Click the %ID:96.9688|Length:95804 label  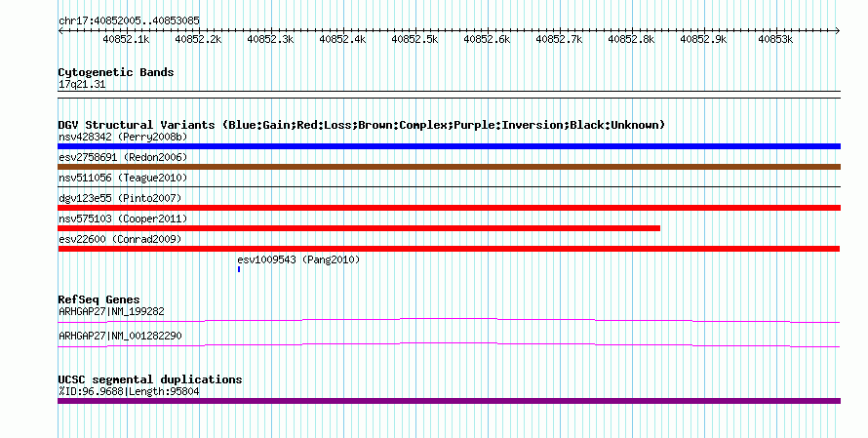[129, 391]
